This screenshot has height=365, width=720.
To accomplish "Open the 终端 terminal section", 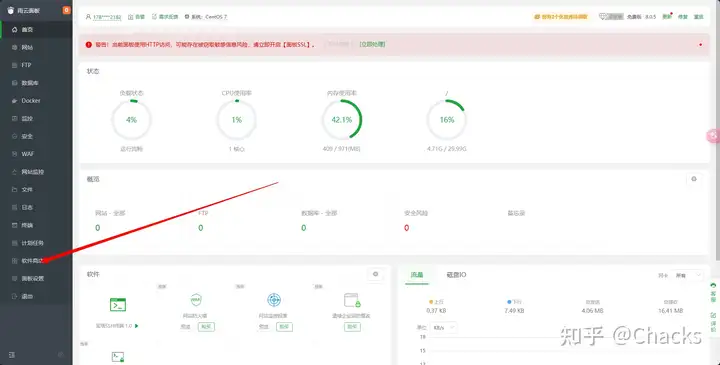I will coord(36,225).
